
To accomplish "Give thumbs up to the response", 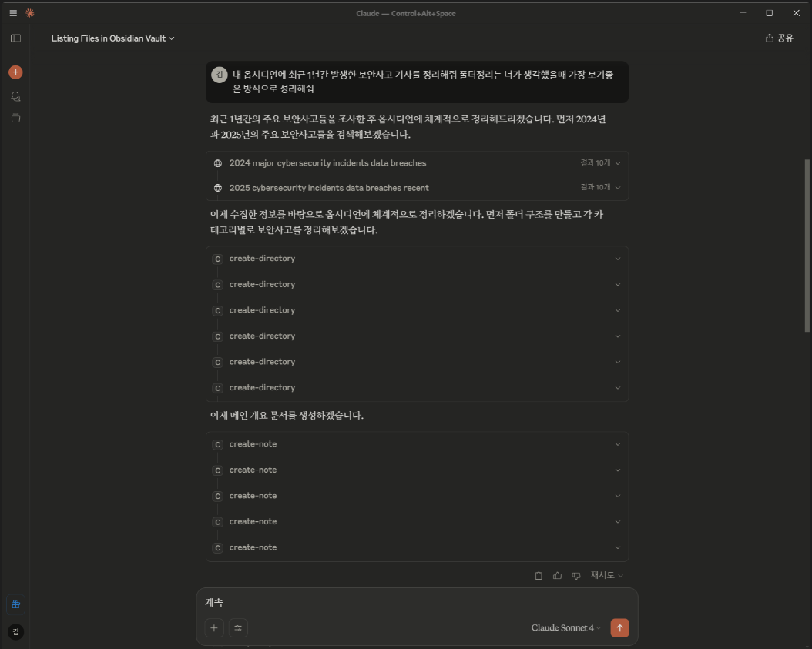I will [x=557, y=576].
